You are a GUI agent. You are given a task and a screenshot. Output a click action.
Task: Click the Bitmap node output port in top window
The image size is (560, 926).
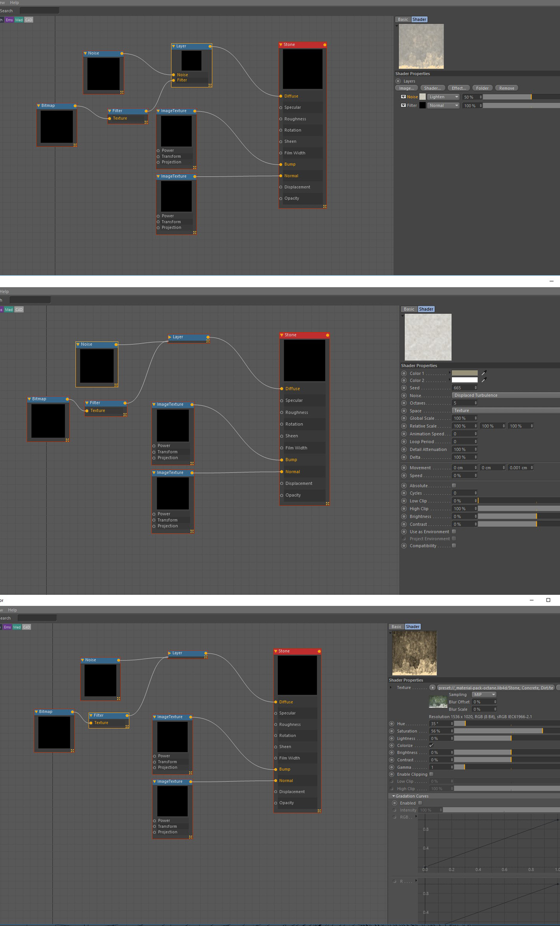(75, 105)
